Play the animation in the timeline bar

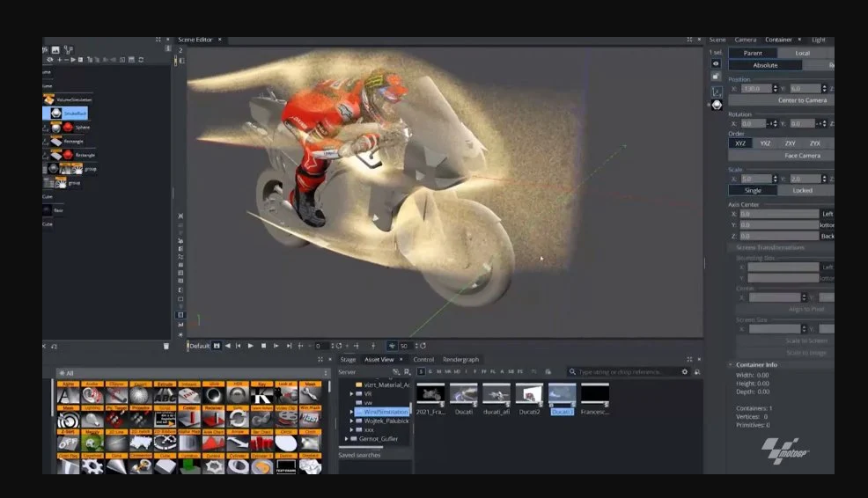tap(251, 346)
